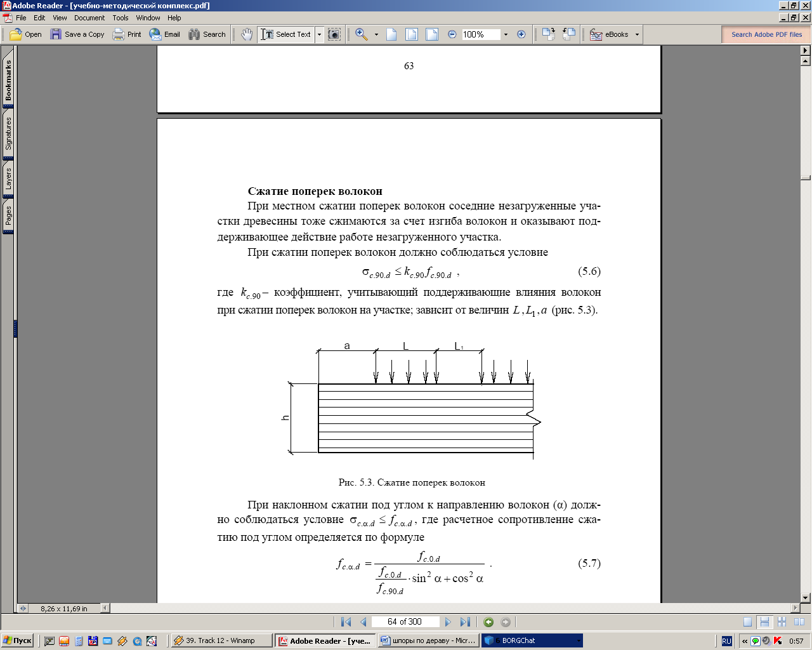Open the Document menu
This screenshot has width=812, height=650.
point(89,18)
